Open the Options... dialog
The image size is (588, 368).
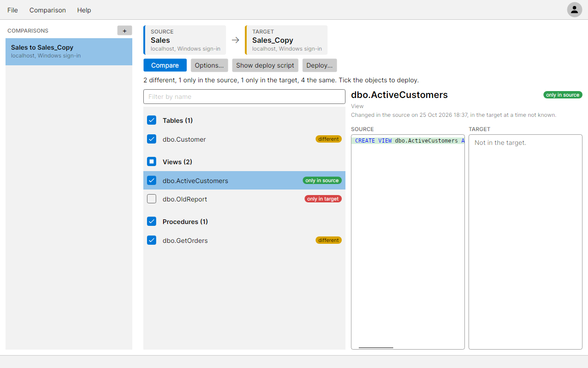pos(209,65)
